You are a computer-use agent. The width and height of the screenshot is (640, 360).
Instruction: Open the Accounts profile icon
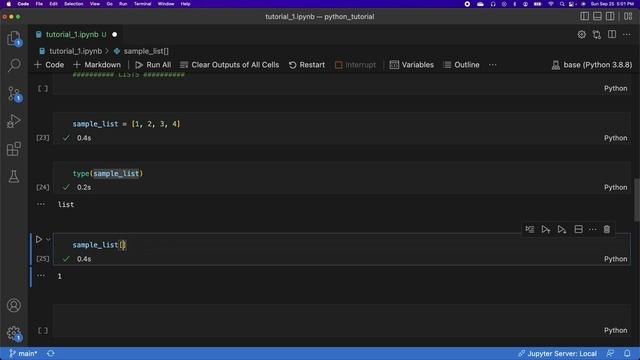point(14,305)
